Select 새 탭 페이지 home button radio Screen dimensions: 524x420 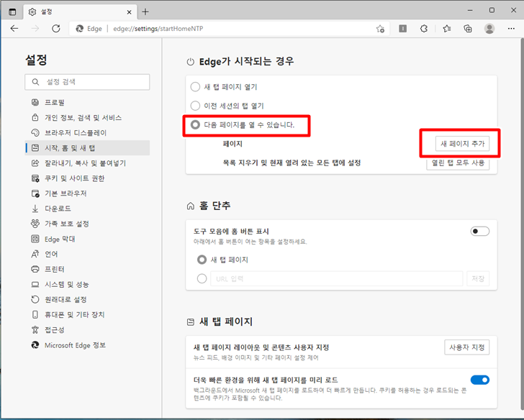coord(202,260)
